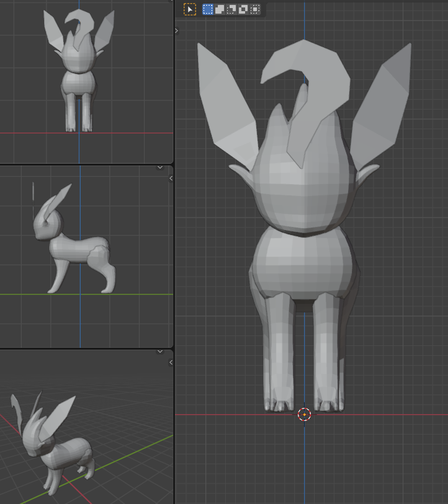This screenshot has height=504, width=448.
Task: Pick the Invert Selection mode icon
Action: pos(243,9)
